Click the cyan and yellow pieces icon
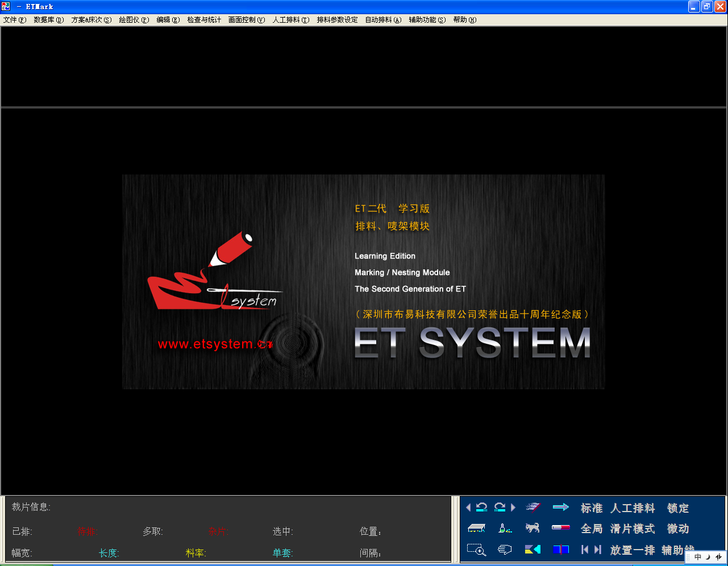The image size is (728, 566). coord(533,550)
